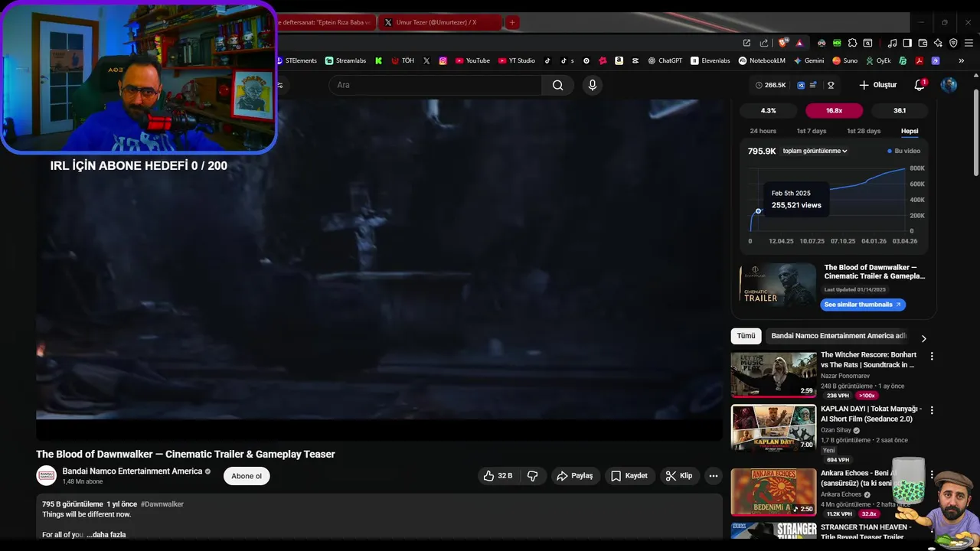Open the Elevenlabs bookmark
980x551 pixels.
710,60
